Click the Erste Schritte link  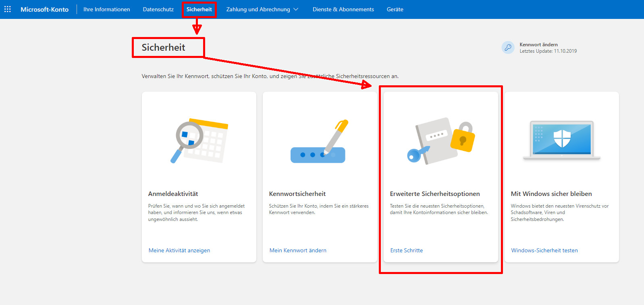(x=407, y=250)
